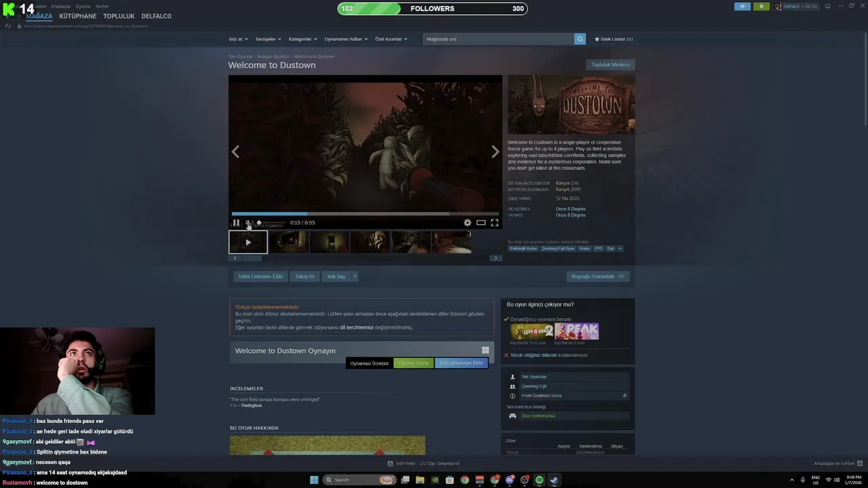Open Windows Start menu
This screenshot has height=488, width=868.
pos(314,480)
